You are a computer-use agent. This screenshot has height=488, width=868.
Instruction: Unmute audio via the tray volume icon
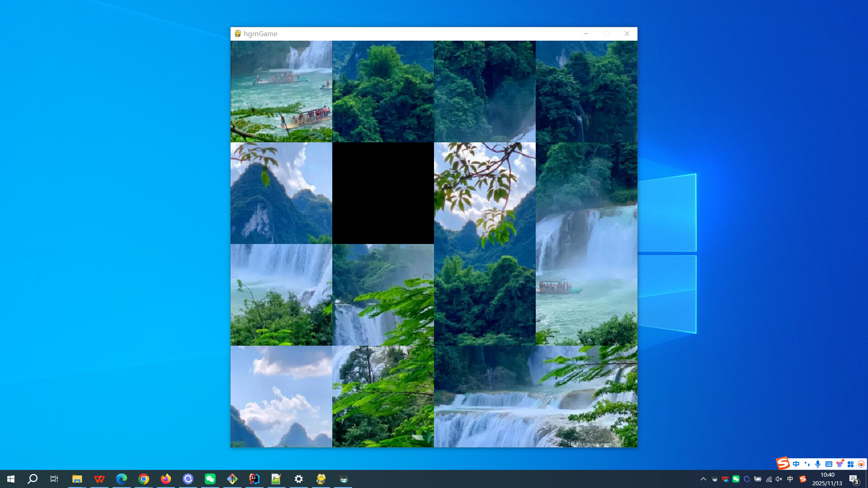(778, 479)
